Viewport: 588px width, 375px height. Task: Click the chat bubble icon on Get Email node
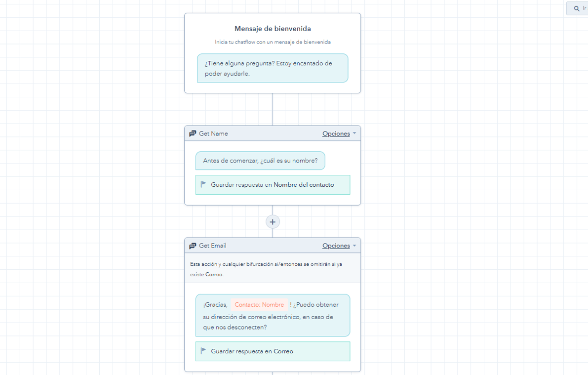click(193, 245)
